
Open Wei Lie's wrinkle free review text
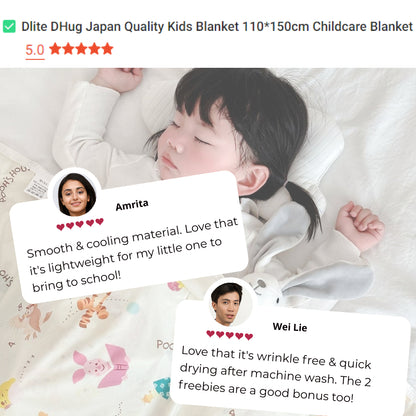tap(275, 374)
